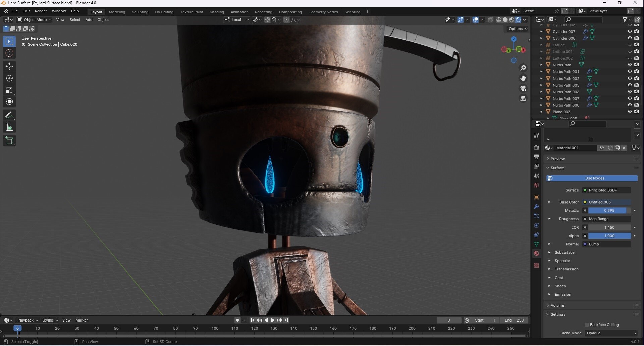Open the Physics properties tab
The height and width of the screenshot is (346, 644).
(536, 226)
